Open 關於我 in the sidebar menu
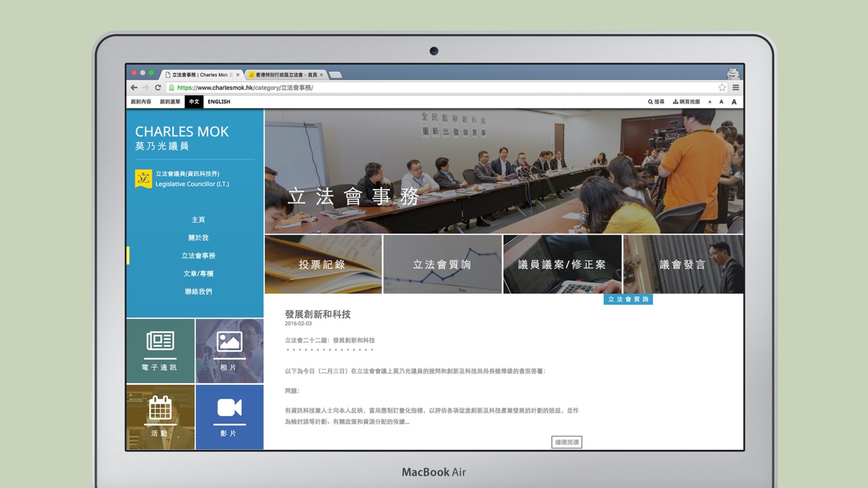This screenshot has height=488, width=868. (x=198, y=238)
